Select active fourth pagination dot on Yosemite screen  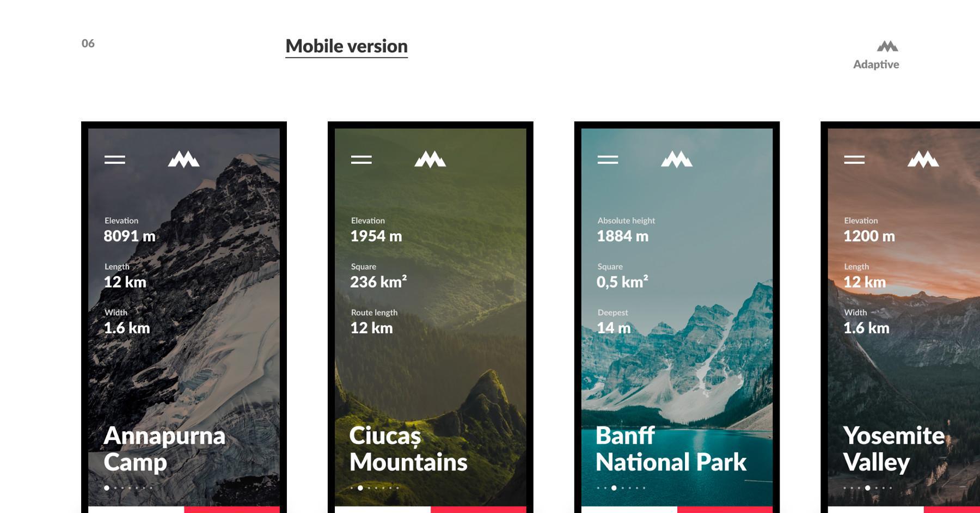868,488
